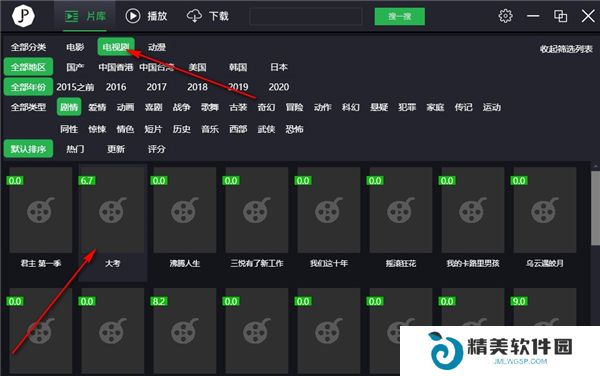Select the 国产 region filter
Viewport: 600px width, 376px height.
point(75,67)
